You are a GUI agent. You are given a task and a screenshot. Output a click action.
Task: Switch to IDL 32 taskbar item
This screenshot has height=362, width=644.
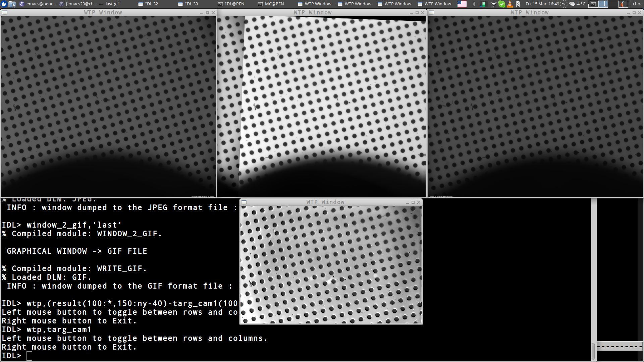click(x=151, y=4)
